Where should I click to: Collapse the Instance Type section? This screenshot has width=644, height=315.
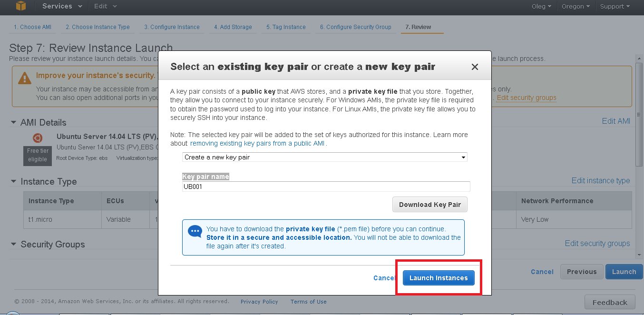tap(13, 181)
